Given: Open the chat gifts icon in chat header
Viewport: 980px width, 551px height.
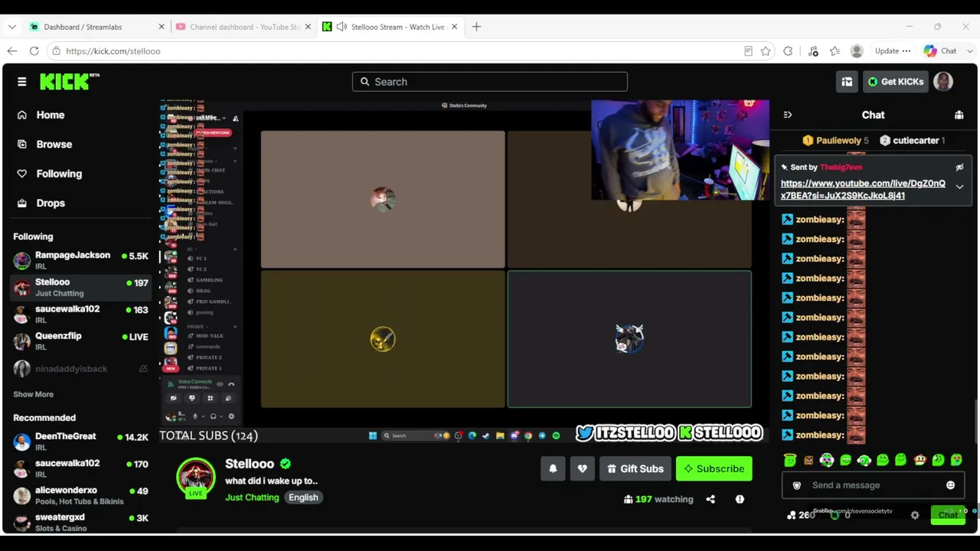Looking at the screenshot, I should pyautogui.click(x=959, y=115).
